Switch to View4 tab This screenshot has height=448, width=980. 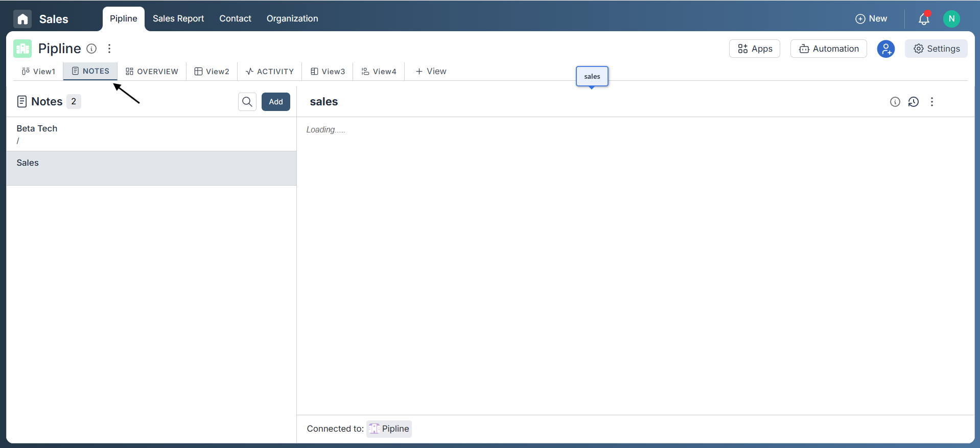click(x=379, y=72)
